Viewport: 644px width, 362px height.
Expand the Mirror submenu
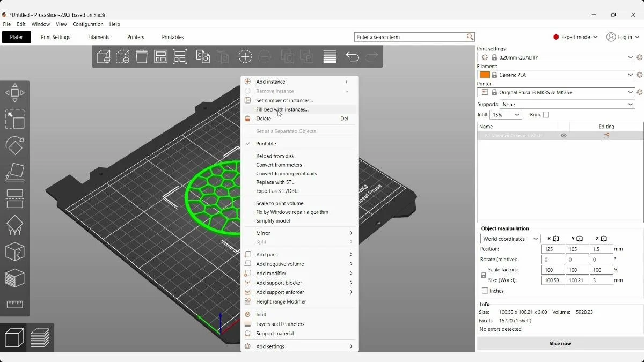pos(299,233)
